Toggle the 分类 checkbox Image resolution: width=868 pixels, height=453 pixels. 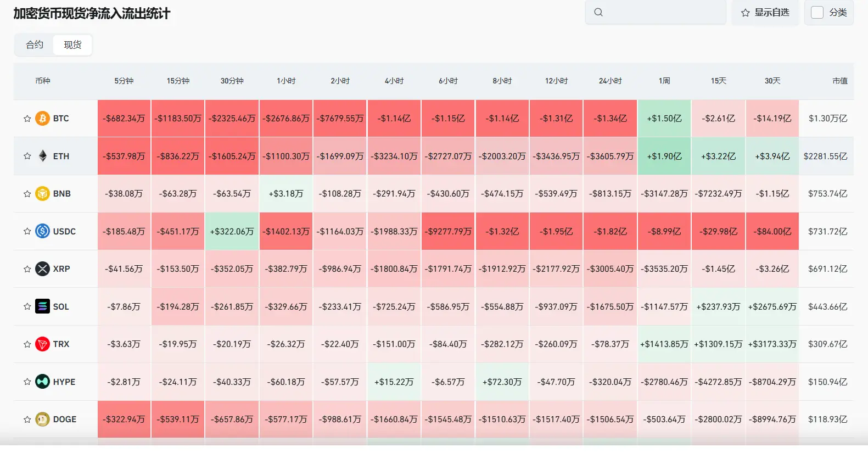coord(817,12)
